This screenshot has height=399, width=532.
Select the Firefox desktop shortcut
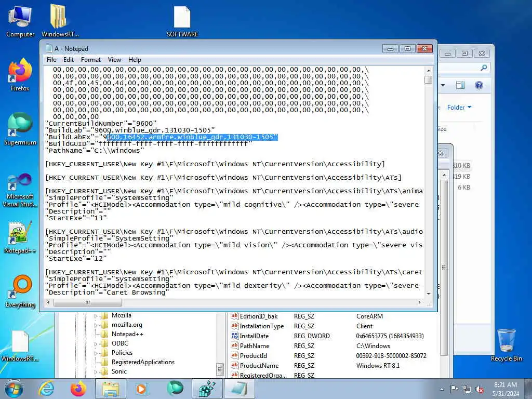(20, 75)
